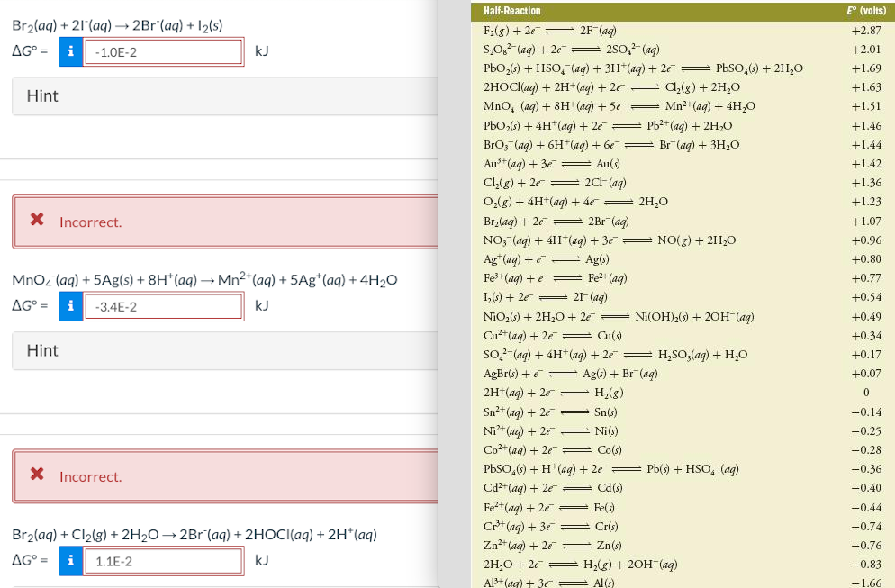
Task: Click the Br2(aq) + Cl2(g) + 2H2O reaction equation
Action: pos(194,534)
